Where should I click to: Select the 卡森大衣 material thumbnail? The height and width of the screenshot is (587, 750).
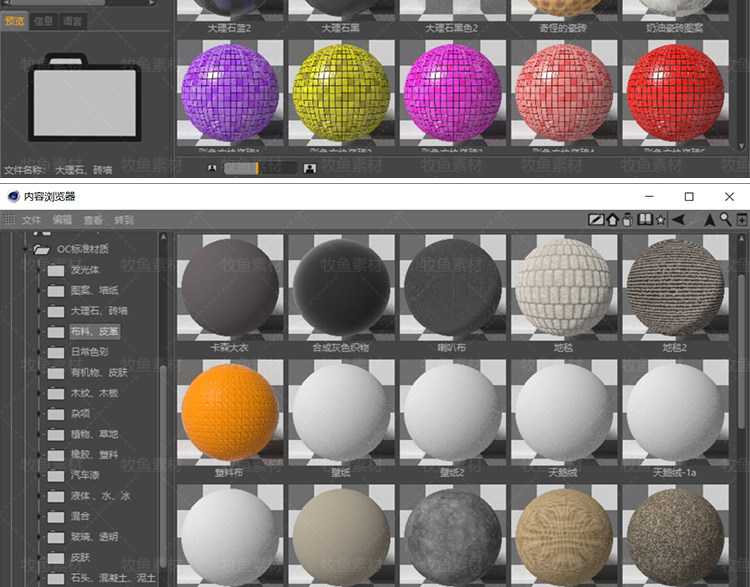coord(230,288)
